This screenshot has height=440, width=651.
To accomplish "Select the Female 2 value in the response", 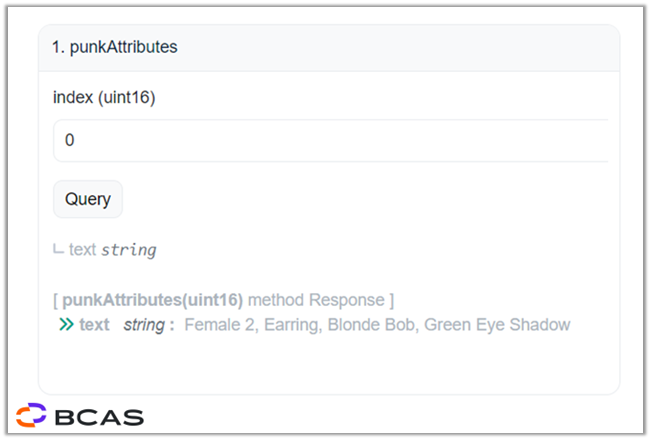I will pos(221,325).
